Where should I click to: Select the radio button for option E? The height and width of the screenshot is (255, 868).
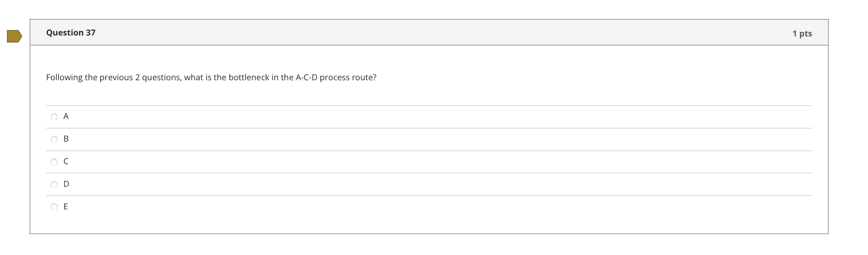(54, 207)
